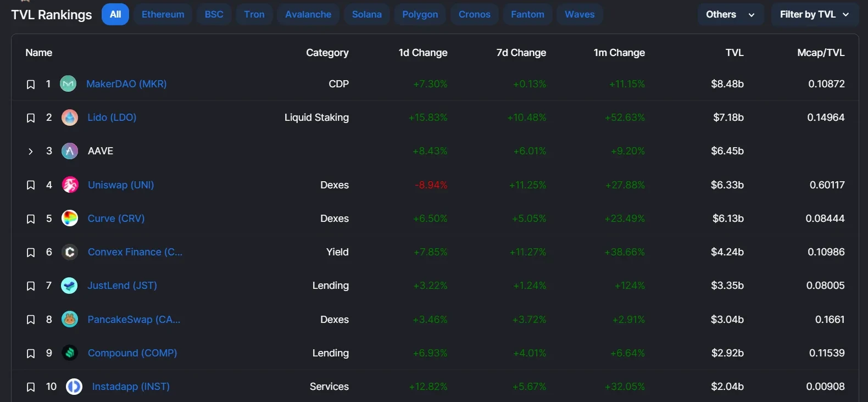Image resolution: width=868 pixels, height=402 pixels.
Task: Sort by the Mcap/TVL column header
Action: (821, 53)
